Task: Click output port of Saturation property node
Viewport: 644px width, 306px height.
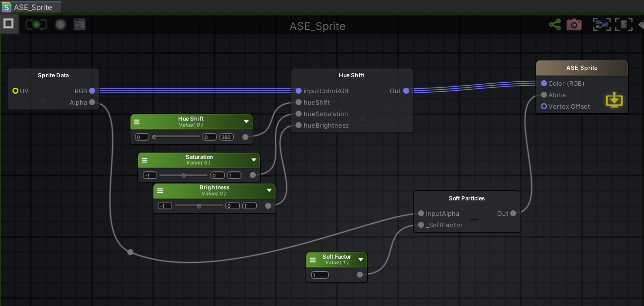Action: point(253,175)
